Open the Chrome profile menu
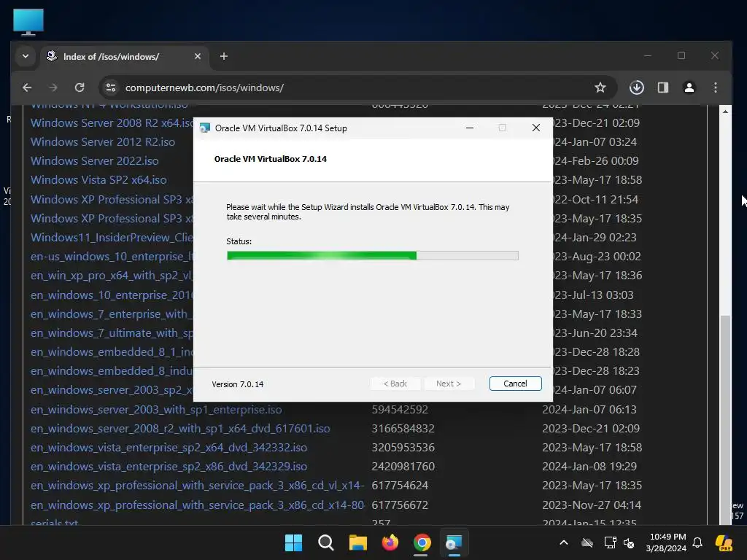This screenshot has width=747, height=560. (x=689, y=87)
